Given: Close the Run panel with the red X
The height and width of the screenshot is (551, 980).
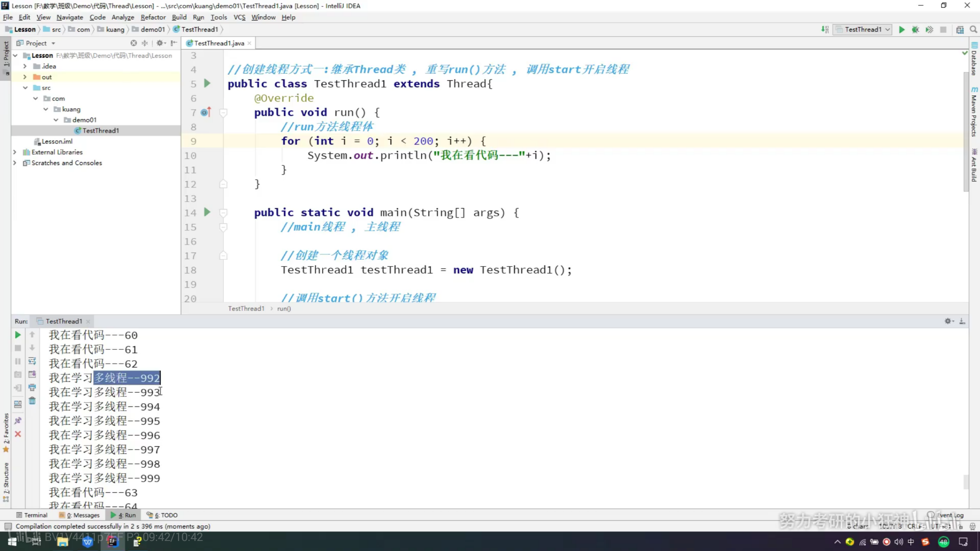Looking at the screenshot, I should coord(18,434).
